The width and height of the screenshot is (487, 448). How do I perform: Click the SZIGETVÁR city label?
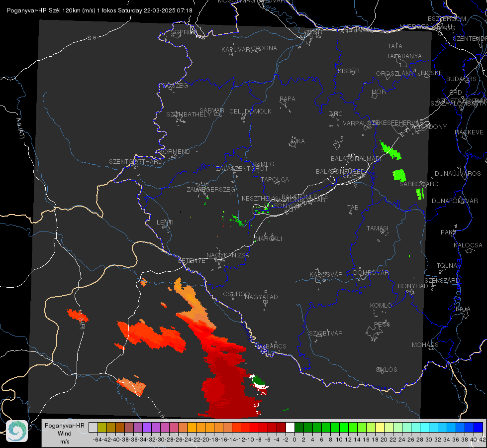tap(326, 334)
